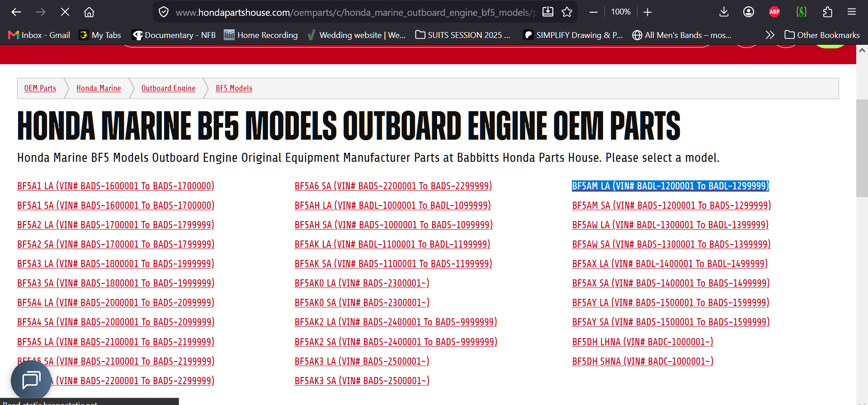Zoom in with the plus button
Image resolution: width=868 pixels, height=405 pixels.
pos(647,12)
